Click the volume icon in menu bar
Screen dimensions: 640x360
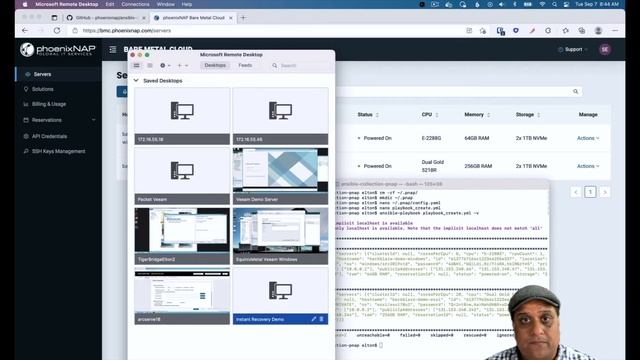(x=501, y=4)
